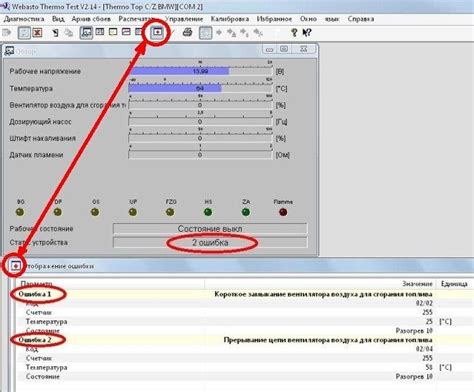The width and height of the screenshot is (474, 392).
Task: Click the error display toolbar icon circled in red
Action: click(x=157, y=32)
